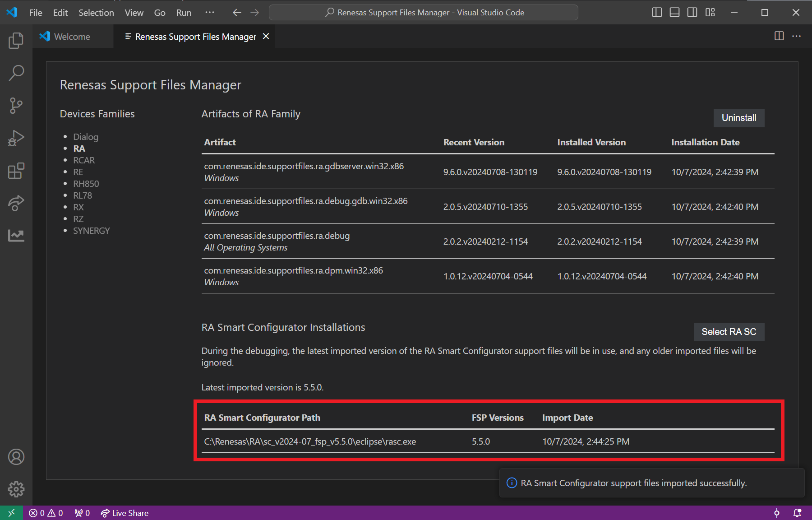Select the RE device family

78,172
